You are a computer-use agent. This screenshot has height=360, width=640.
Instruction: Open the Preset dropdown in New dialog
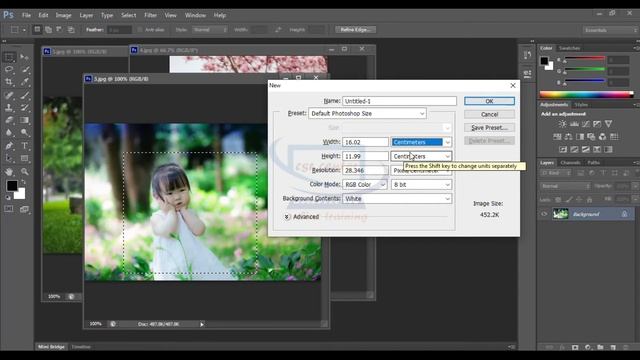(367, 113)
